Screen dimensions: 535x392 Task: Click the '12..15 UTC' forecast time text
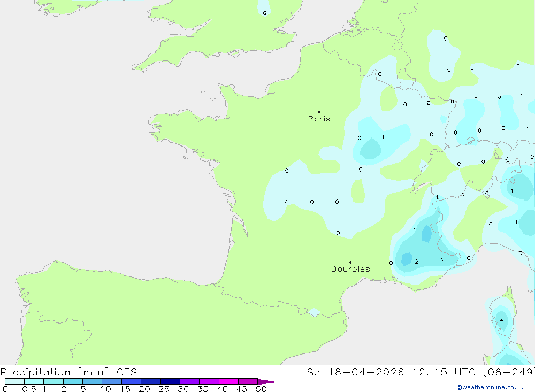pyautogui.click(x=444, y=372)
